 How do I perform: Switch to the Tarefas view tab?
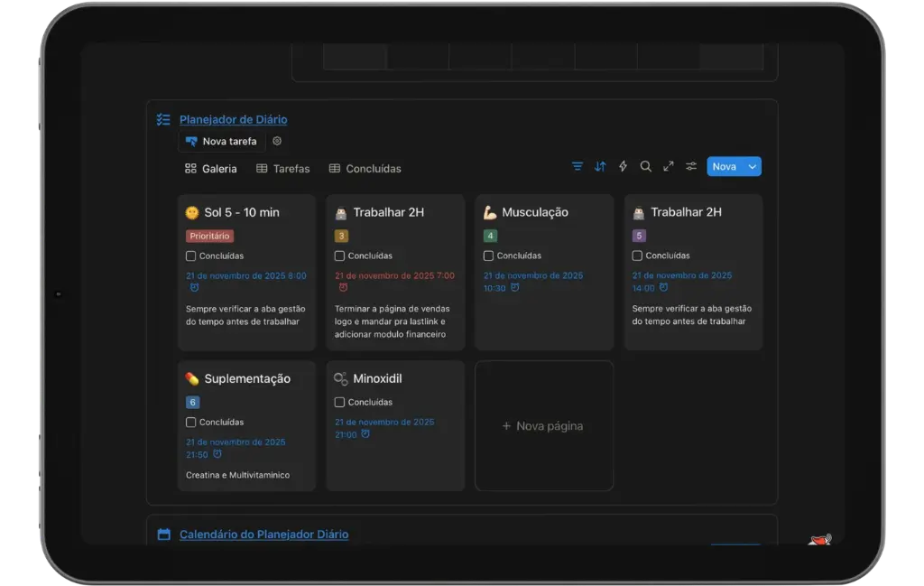click(282, 169)
